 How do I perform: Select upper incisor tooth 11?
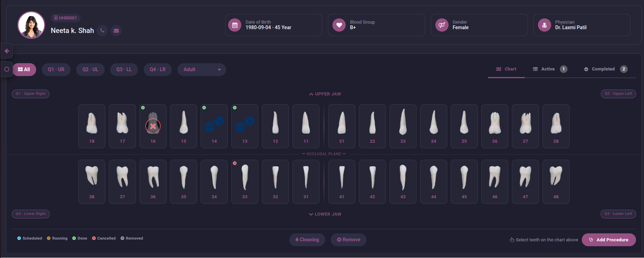pos(306,126)
